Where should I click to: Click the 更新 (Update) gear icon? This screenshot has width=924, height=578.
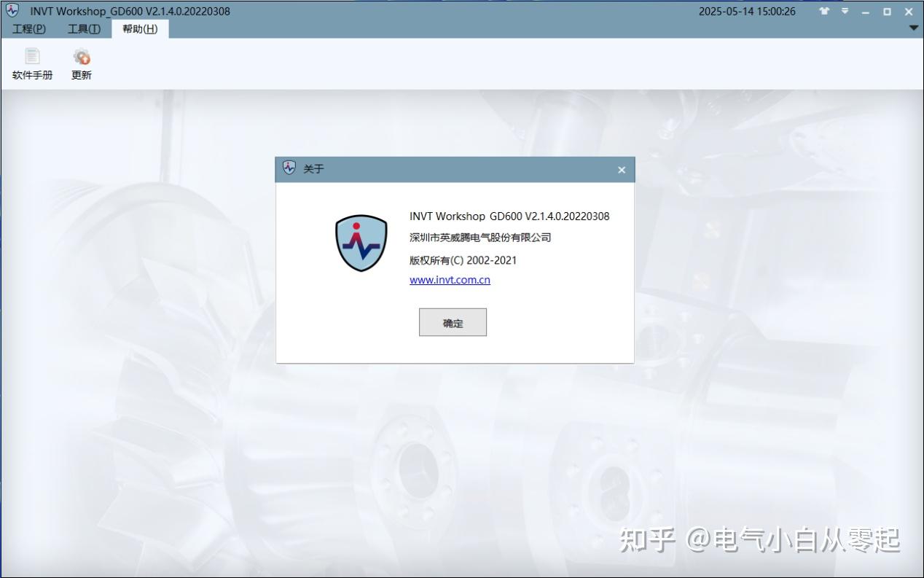[x=80, y=56]
